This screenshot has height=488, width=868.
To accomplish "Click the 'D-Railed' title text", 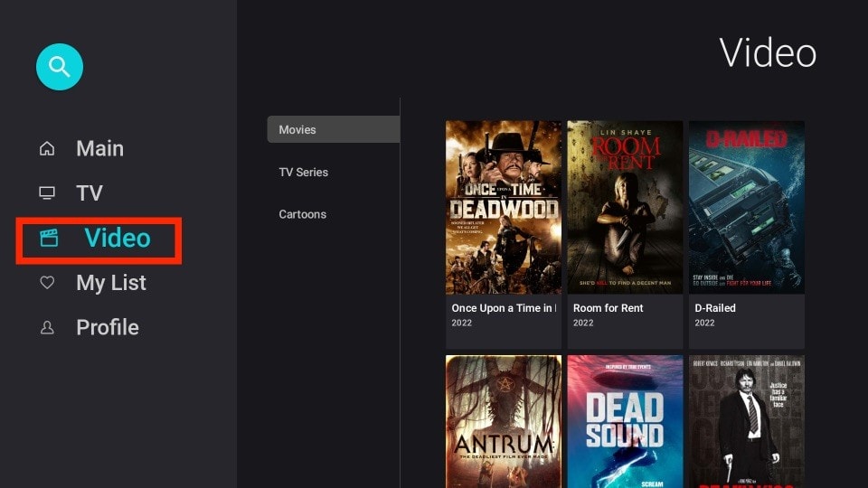I will tap(715, 308).
